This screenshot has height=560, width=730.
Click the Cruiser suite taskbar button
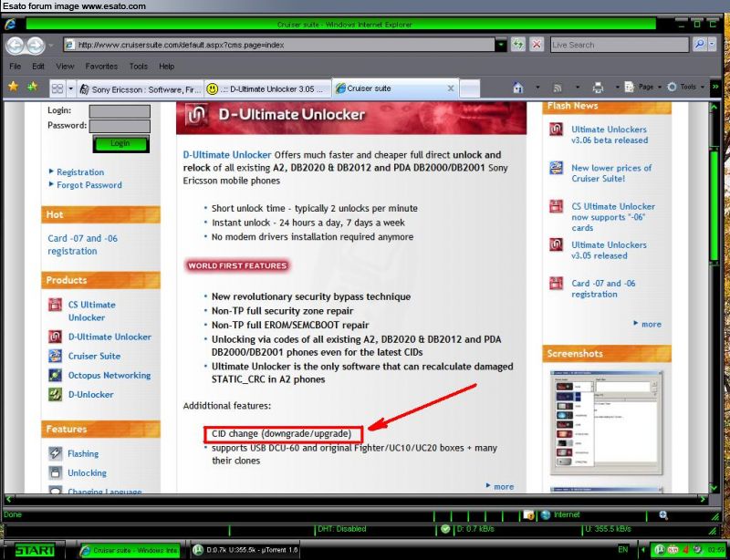(130, 550)
